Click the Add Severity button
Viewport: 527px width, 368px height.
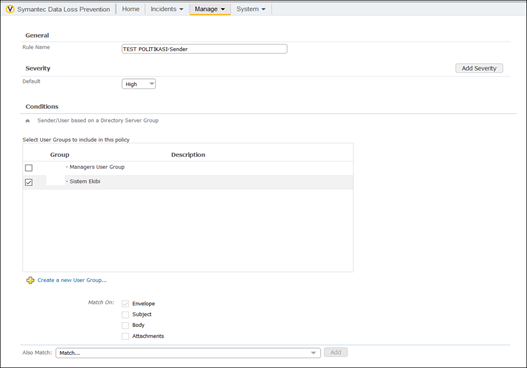pyautogui.click(x=479, y=68)
